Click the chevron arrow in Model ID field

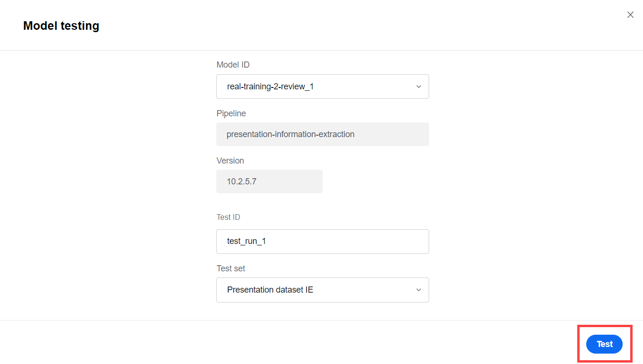tap(418, 87)
